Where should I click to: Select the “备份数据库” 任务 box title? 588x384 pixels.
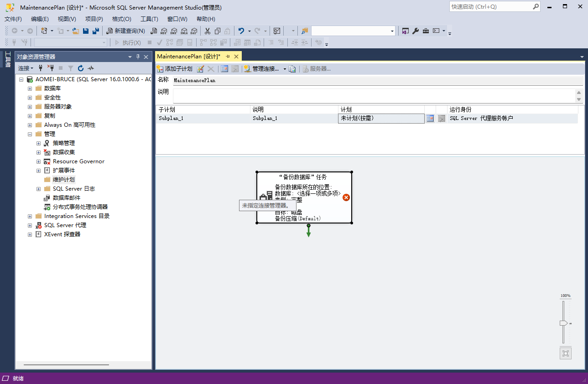coord(303,177)
